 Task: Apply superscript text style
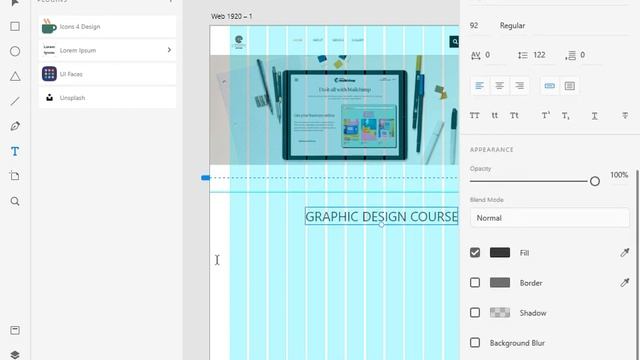click(546, 116)
